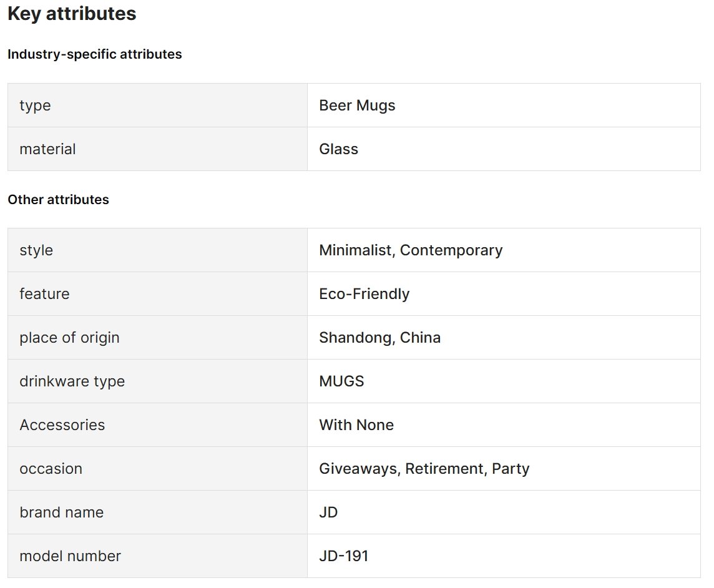The height and width of the screenshot is (588, 714).
Task: Select the Eco-Friendly value
Action: point(364,294)
